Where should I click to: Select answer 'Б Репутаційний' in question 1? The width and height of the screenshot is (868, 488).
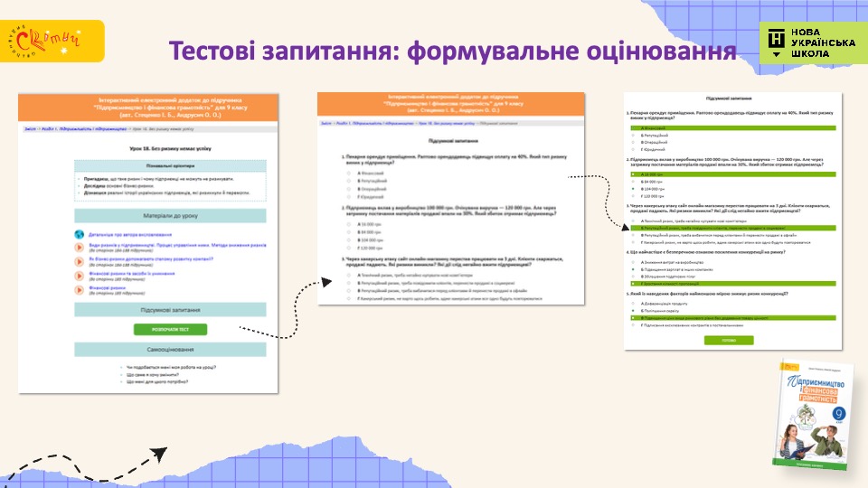pos(349,180)
